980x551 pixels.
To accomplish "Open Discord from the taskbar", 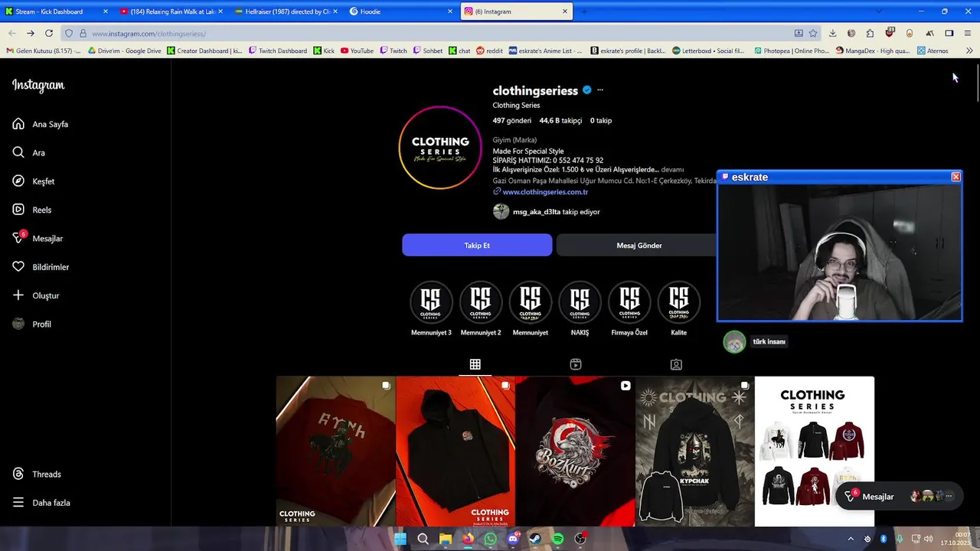I will (513, 539).
